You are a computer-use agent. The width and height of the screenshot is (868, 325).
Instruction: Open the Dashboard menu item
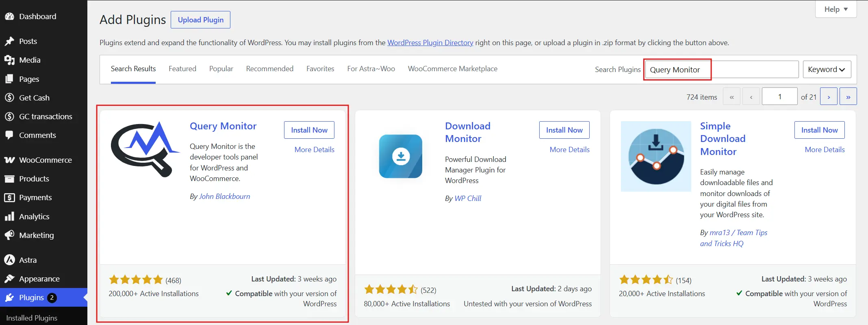point(43,17)
